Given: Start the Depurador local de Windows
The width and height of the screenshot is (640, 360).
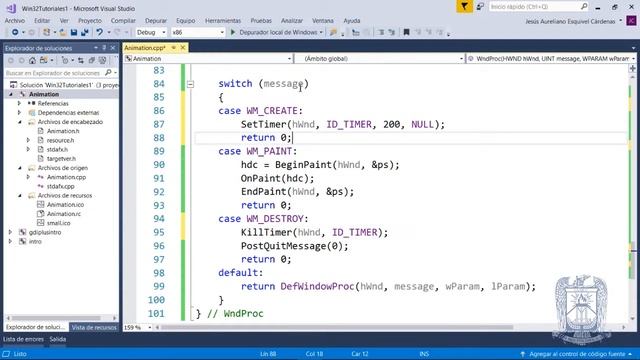Looking at the screenshot, I should tap(274, 32).
